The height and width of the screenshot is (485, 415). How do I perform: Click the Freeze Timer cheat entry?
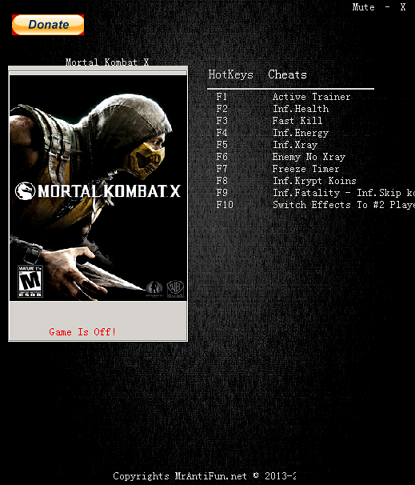coord(306,169)
